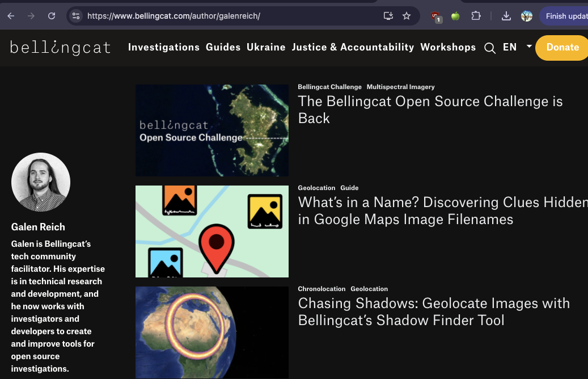Viewport: 588px width, 379px height.
Task: Click the browser back arrow
Action: point(11,16)
